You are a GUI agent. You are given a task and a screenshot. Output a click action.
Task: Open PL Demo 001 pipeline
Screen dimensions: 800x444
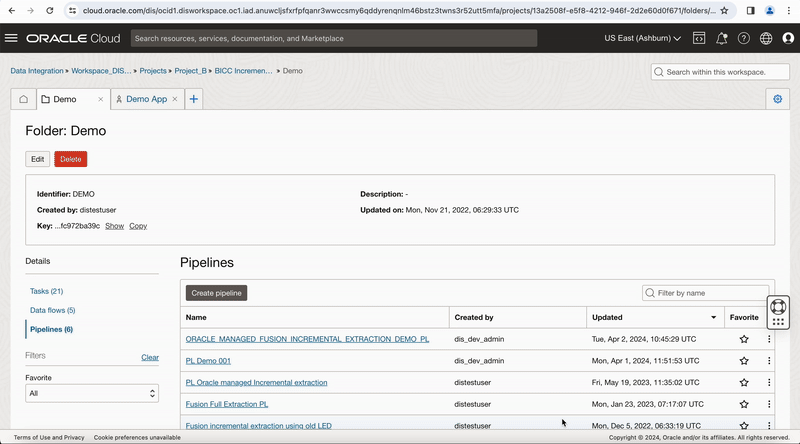[208, 361]
